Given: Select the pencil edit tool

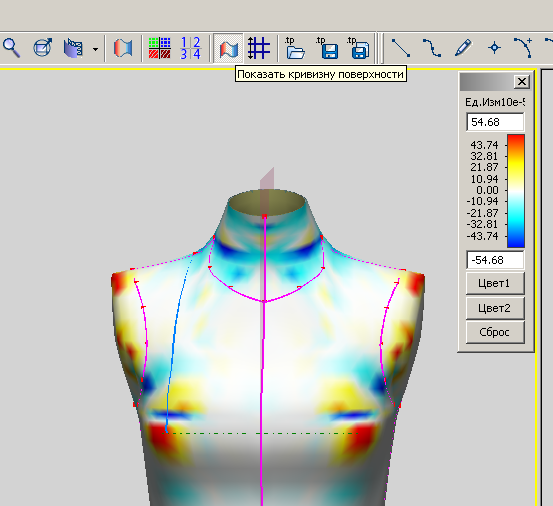Looking at the screenshot, I should click(463, 48).
